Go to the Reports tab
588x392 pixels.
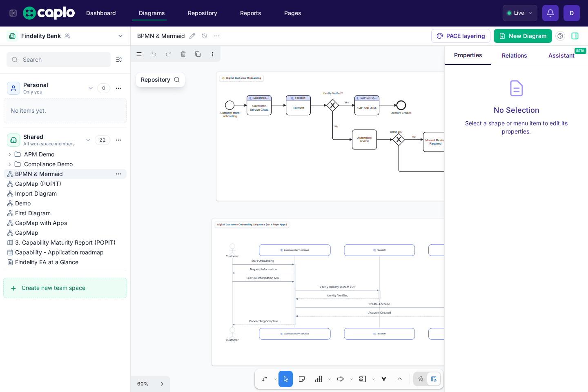tap(251, 13)
